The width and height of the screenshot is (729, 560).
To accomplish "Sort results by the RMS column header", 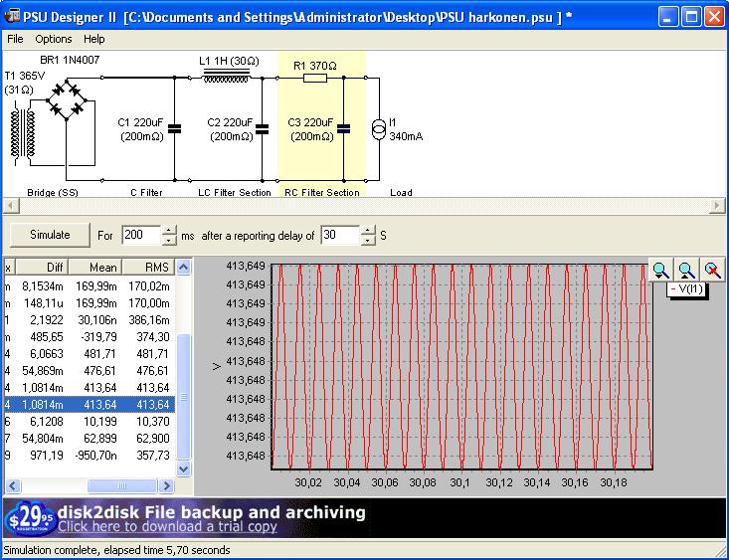I will click(150, 267).
